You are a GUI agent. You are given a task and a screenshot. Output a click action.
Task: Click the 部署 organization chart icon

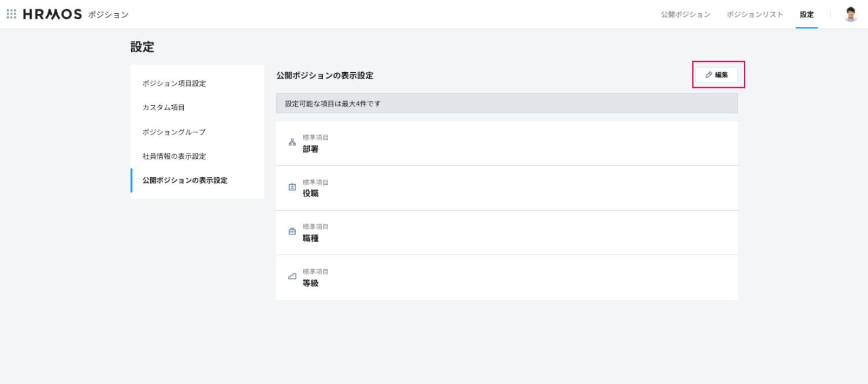[x=292, y=143]
